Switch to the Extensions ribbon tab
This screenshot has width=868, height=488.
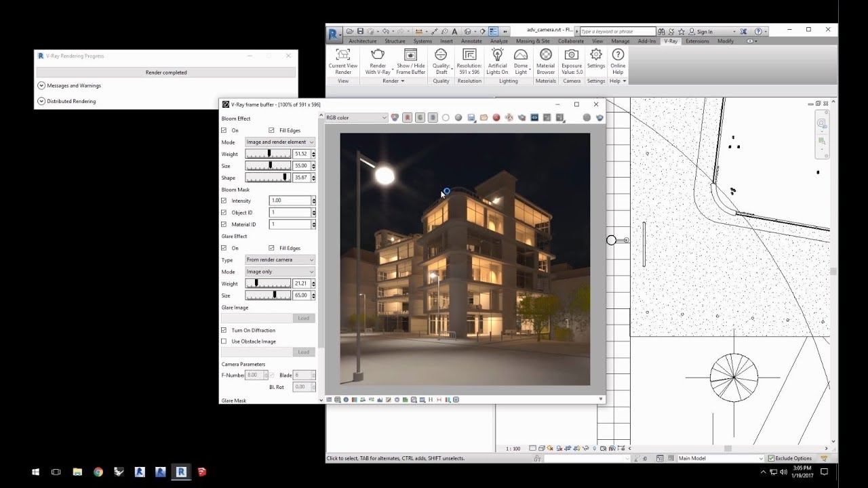click(697, 41)
